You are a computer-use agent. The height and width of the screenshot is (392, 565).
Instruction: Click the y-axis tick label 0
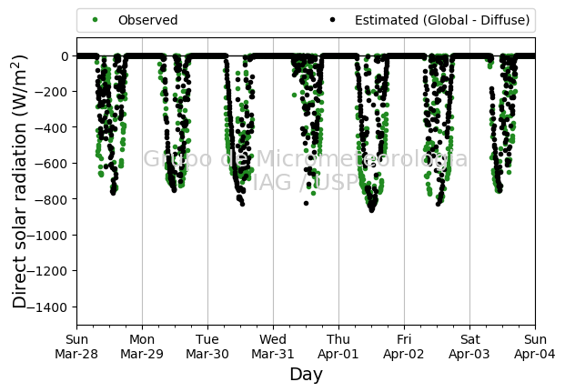click(65, 56)
